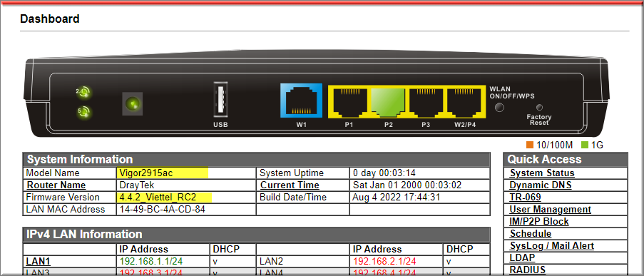Click the USB port on the router image
Viewport: 644px width, 276px height.
click(x=220, y=101)
